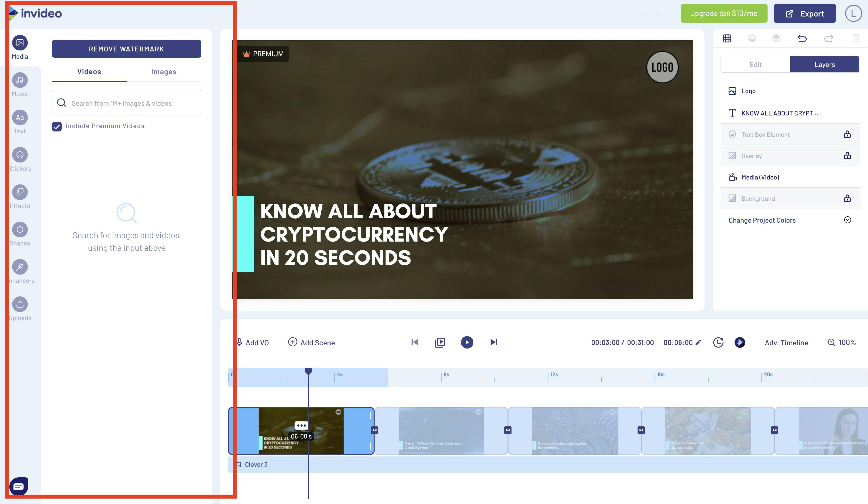868x504 pixels.
Task: Switch to the Images tab
Action: 164,72
